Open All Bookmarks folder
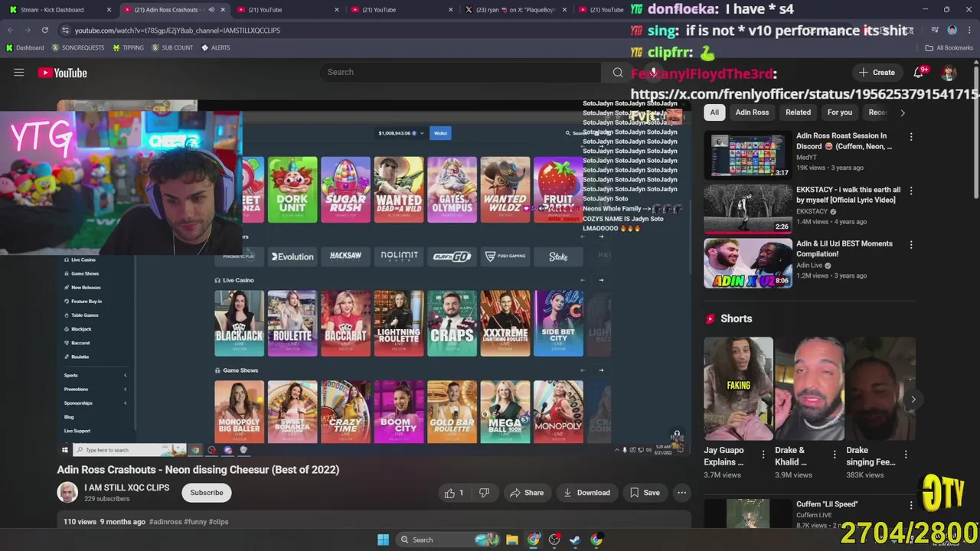Image resolution: width=980 pixels, height=551 pixels. pyautogui.click(x=949, y=47)
